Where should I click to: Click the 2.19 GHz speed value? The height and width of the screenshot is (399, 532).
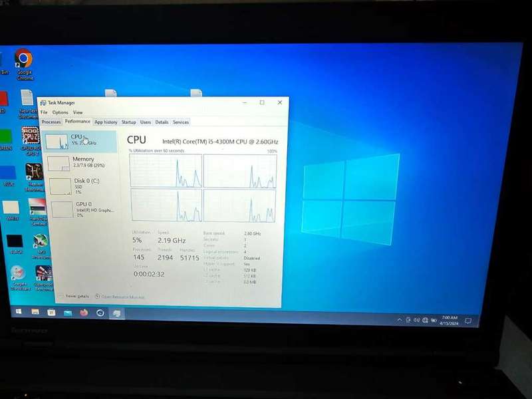pyautogui.click(x=172, y=241)
